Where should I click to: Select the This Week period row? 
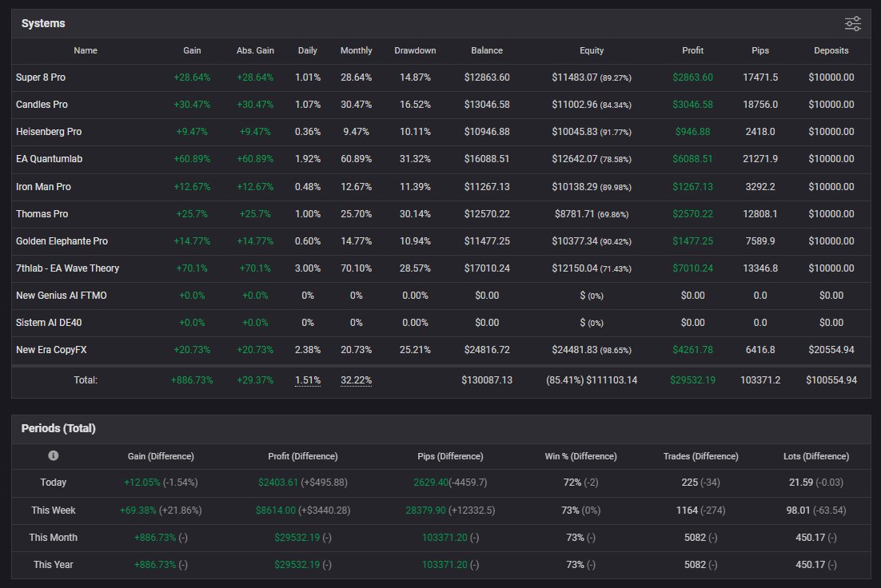point(54,510)
